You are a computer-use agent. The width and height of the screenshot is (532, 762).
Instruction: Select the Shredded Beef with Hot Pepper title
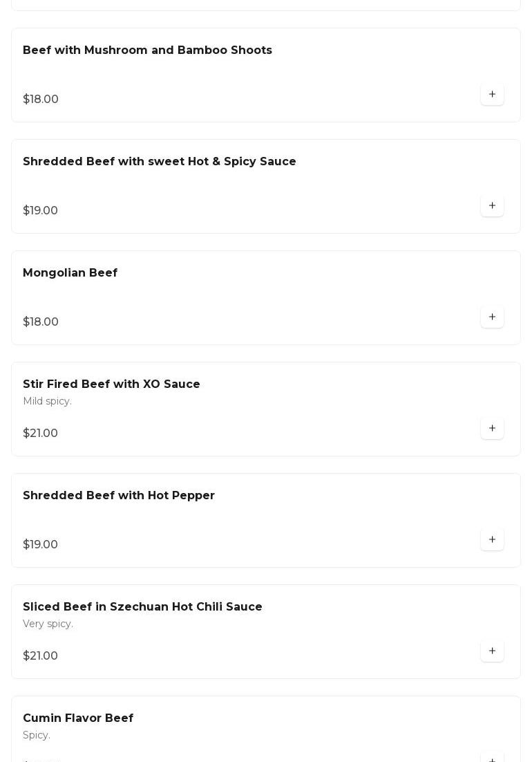pos(119,496)
